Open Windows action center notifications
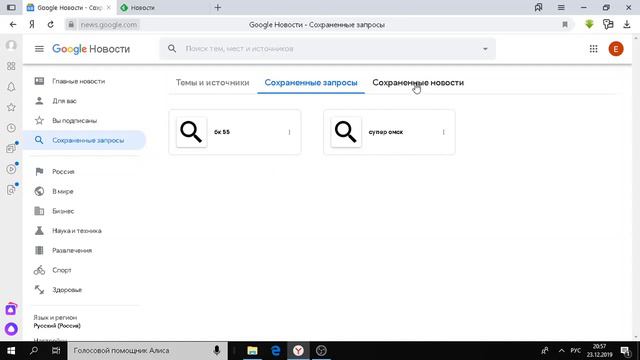The height and width of the screenshot is (360, 640). pos(626,351)
